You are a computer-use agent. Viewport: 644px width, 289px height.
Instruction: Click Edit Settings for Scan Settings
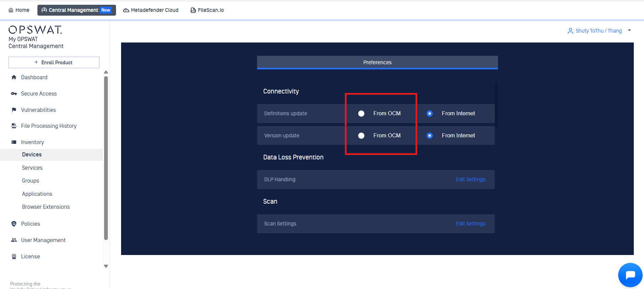click(x=470, y=224)
